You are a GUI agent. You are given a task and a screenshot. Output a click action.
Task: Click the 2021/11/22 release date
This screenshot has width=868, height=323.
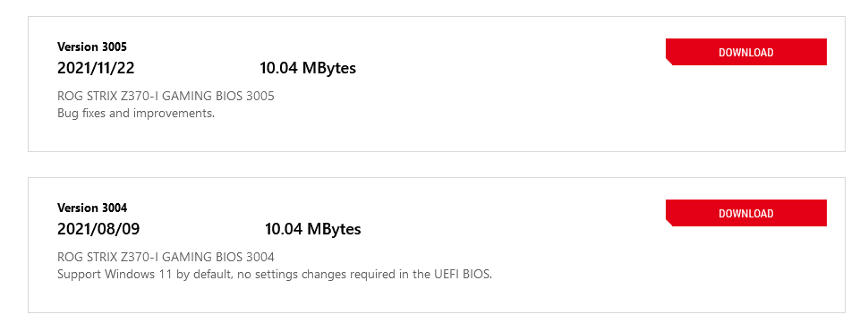pyautogui.click(x=96, y=68)
